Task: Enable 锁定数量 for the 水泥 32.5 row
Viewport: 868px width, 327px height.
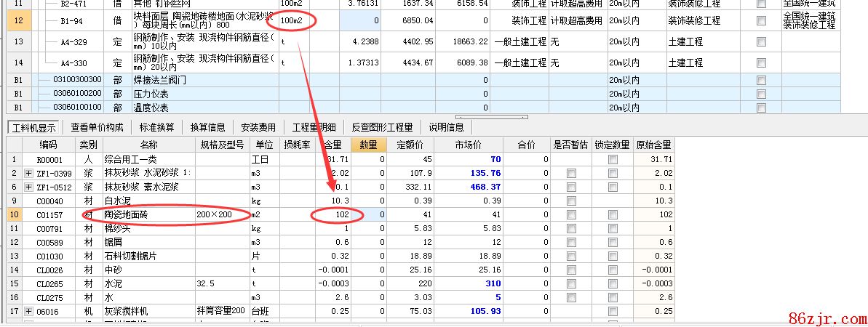Action: click(x=613, y=283)
